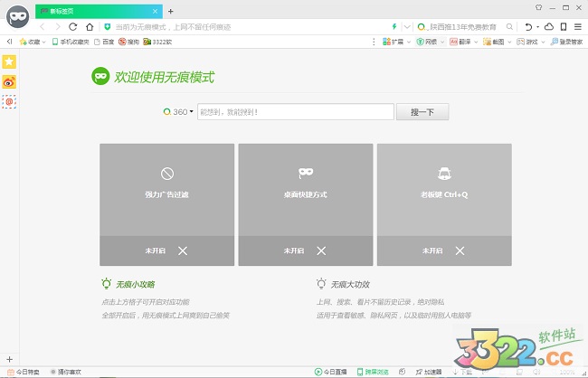Screen dimensions: 588x378
Task: Go to the home page icon
Action: pos(88,27)
